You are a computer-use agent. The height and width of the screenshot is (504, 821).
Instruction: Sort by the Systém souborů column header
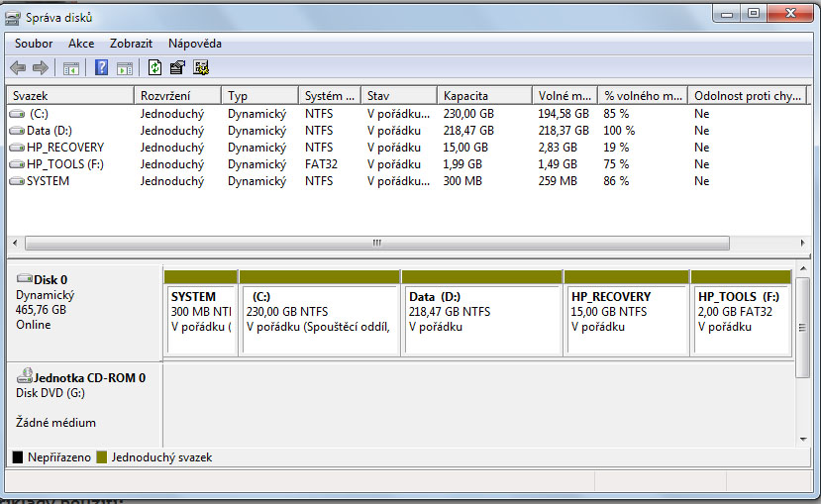click(x=330, y=96)
